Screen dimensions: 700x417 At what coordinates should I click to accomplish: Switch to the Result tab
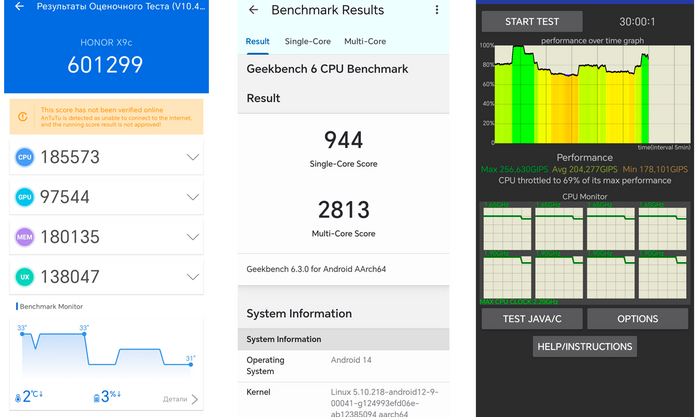point(258,42)
